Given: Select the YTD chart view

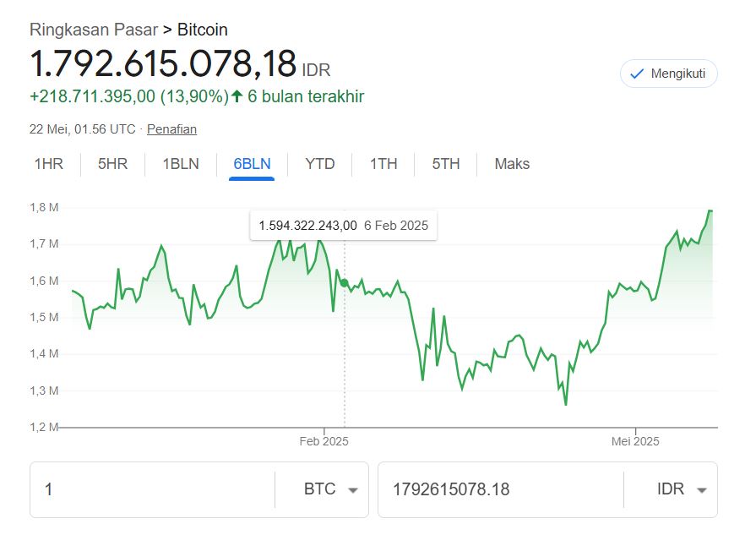Looking at the screenshot, I should [320, 164].
